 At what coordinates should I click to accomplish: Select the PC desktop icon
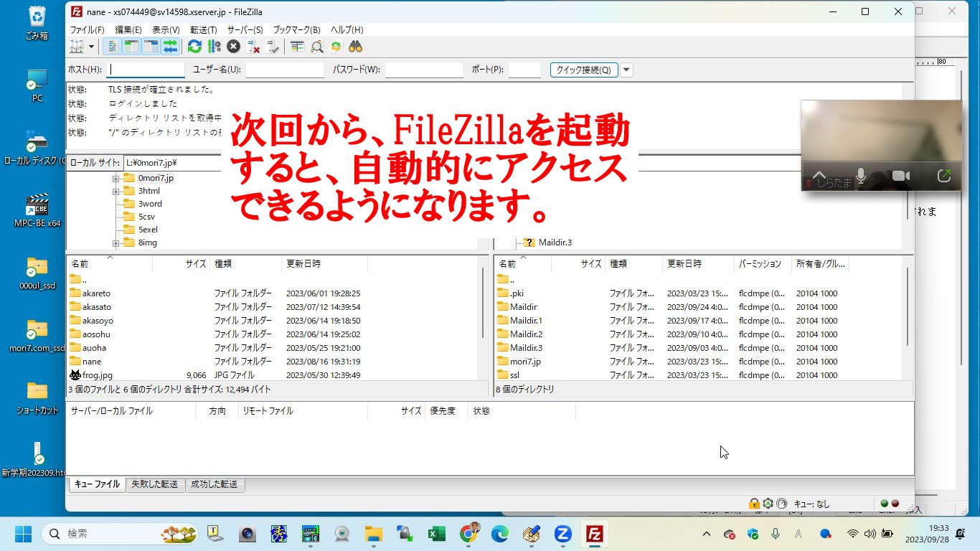pos(37,86)
